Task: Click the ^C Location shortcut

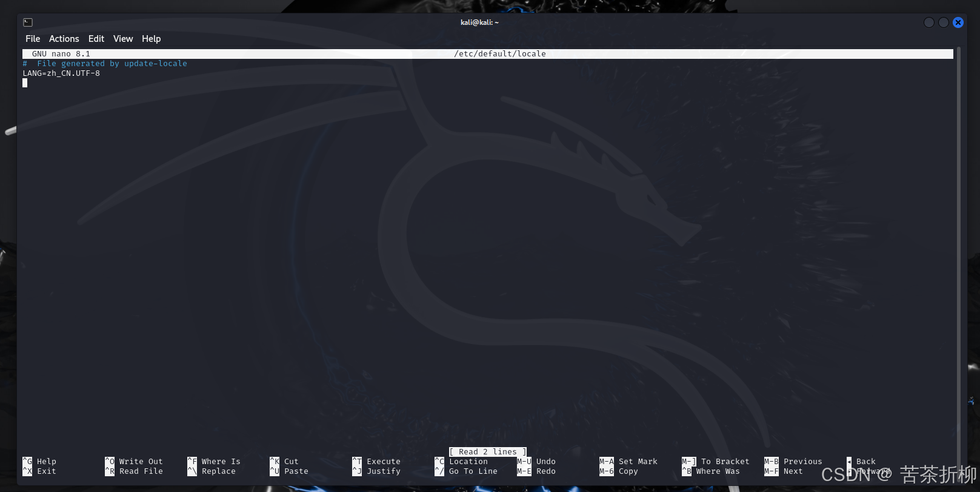Action: (x=461, y=462)
